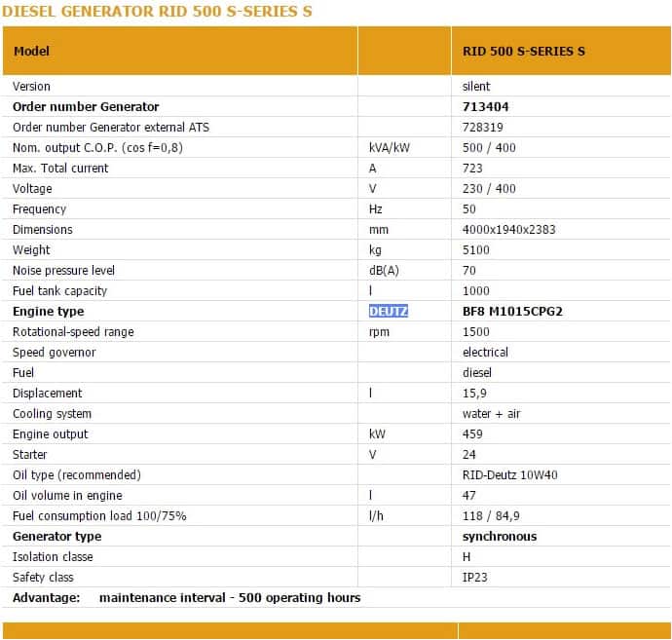Click the 'Nom. output C.O.P.' label
This screenshot has height=640, width=672.
click(x=97, y=148)
